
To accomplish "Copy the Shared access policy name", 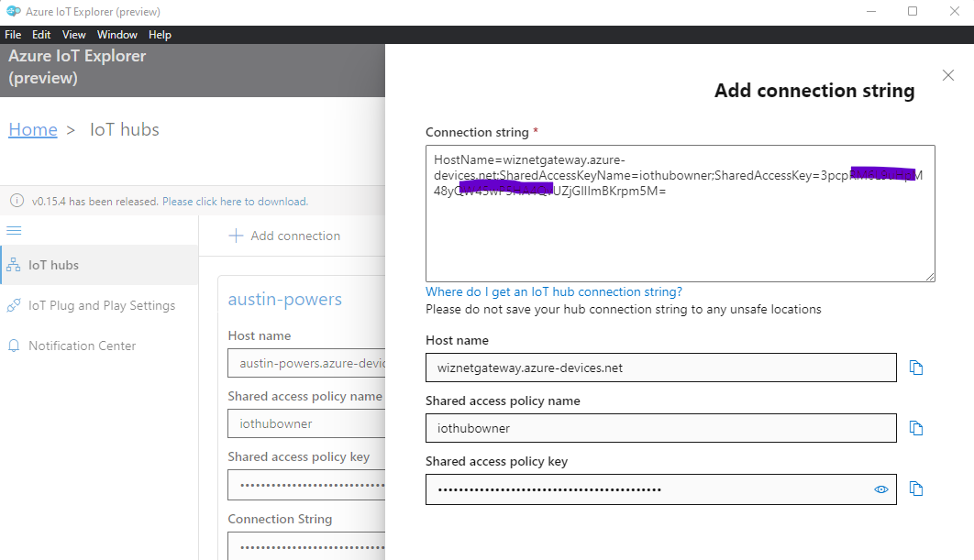I will tap(916, 428).
